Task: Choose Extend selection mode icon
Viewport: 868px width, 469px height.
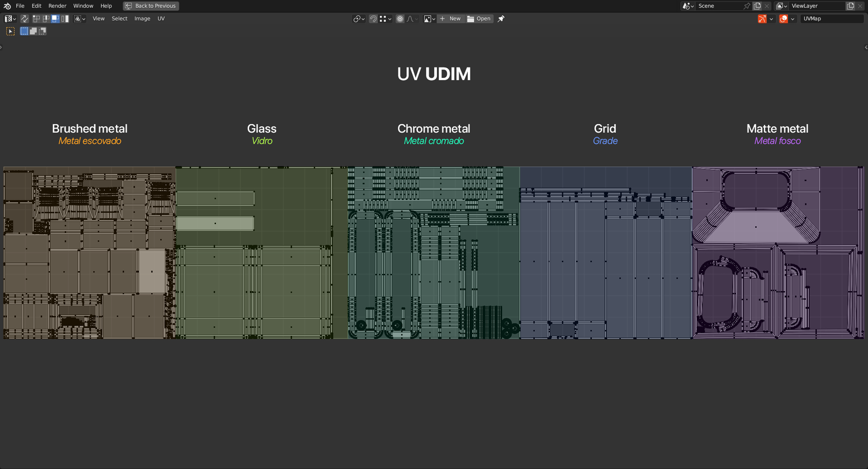Action: pyautogui.click(x=33, y=31)
